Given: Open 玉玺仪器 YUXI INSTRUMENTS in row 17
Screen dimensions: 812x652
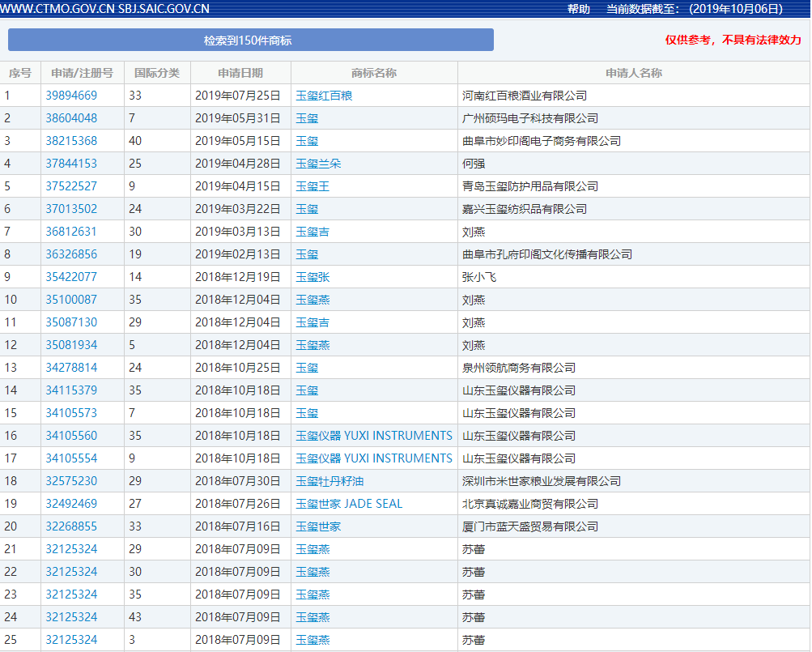Looking at the screenshot, I should 374,458.
